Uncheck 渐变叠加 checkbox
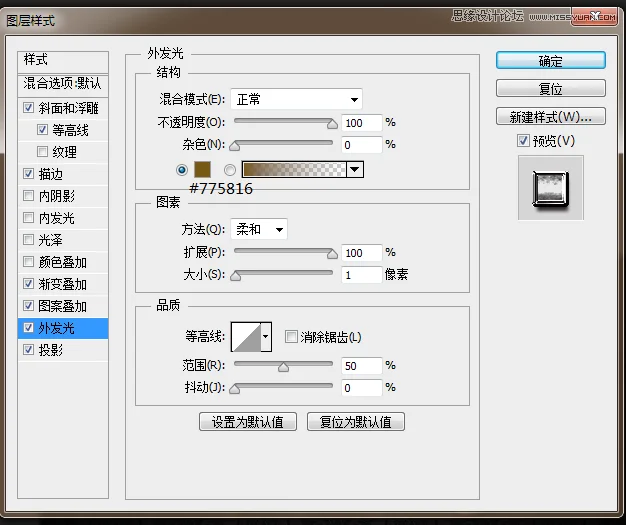Viewport: 626px width, 525px height. (28, 284)
